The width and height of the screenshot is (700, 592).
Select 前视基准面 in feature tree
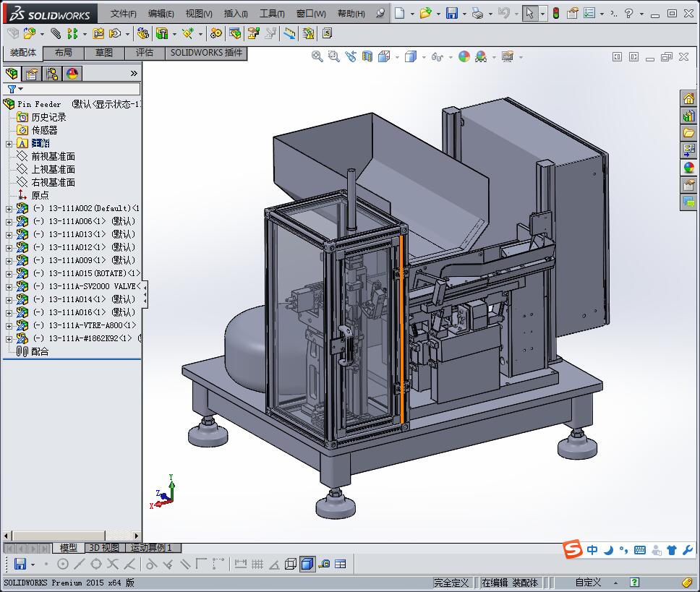53,157
